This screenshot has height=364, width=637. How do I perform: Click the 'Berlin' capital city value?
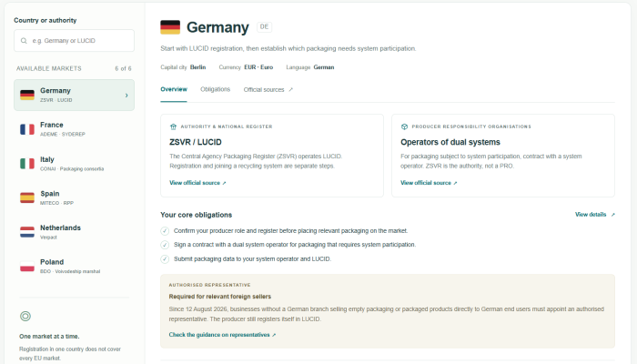[197, 67]
